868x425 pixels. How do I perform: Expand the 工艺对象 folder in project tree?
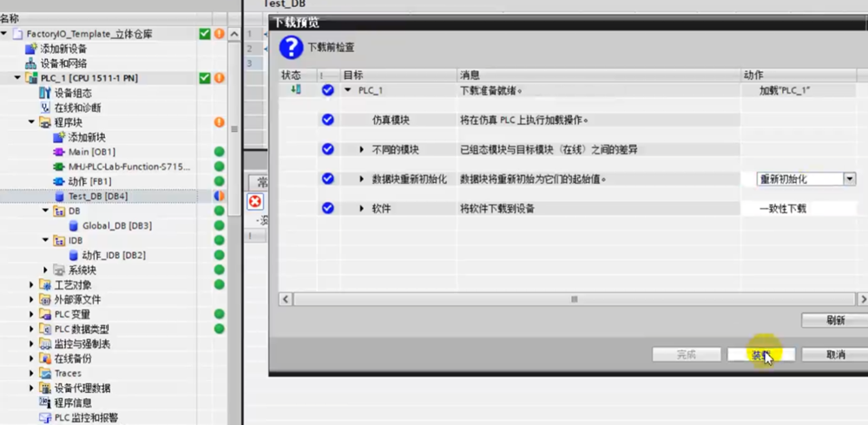(x=33, y=284)
